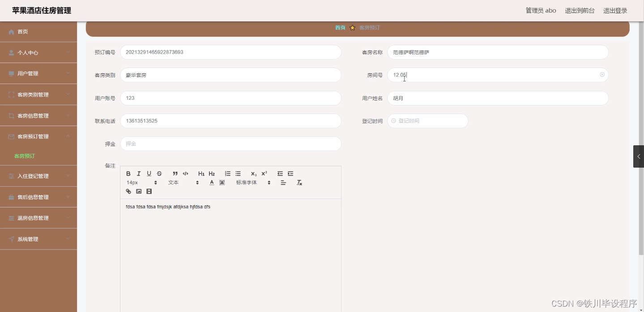Apply superscript formatting
This screenshot has height=312, width=644.
pyautogui.click(x=264, y=173)
